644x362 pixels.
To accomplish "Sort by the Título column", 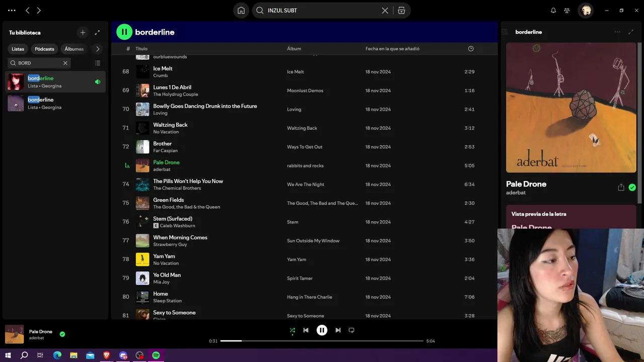I will click(141, 49).
